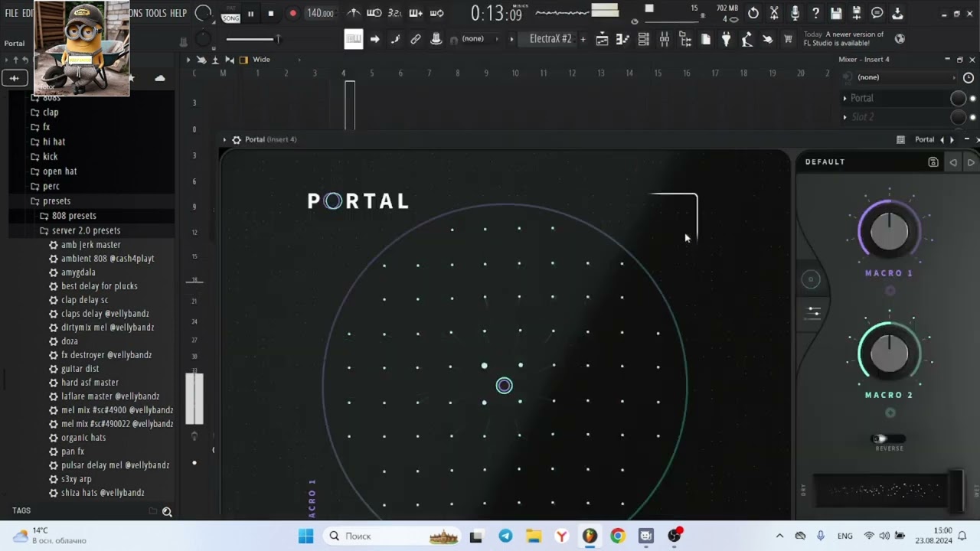The height and width of the screenshot is (551, 980).
Task: Open the tempo tapper icon
Action: [x=746, y=39]
